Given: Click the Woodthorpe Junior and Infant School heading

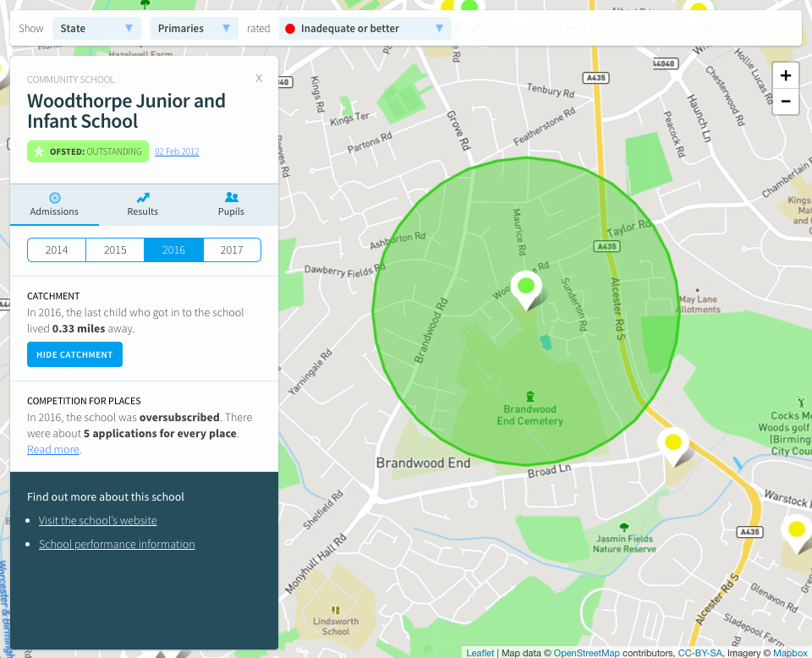Looking at the screenshot, I should pyautogui.click(x=126, y=111).
